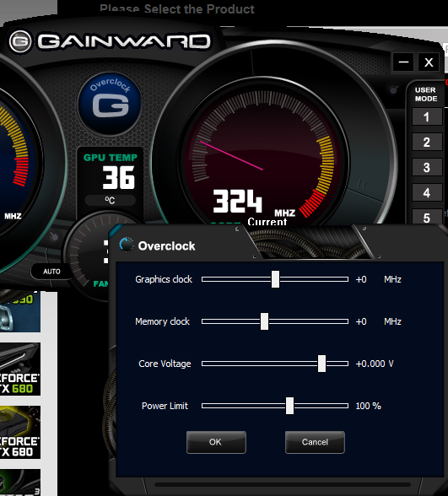Viewport: 448px width, 496px height.
Task: Click the Overclock dialog spinner icon
Action: click(127, 245)
